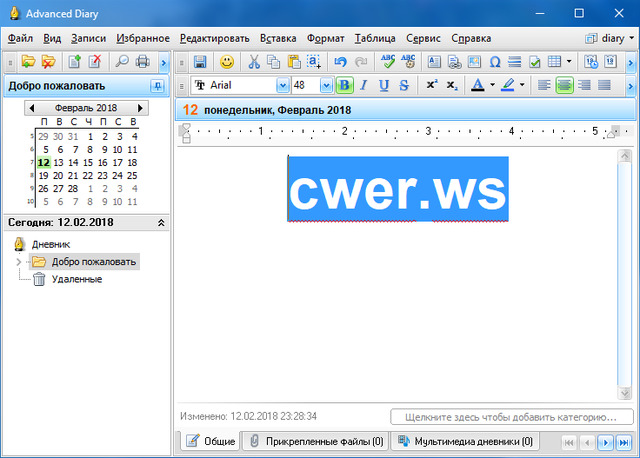Click the select all icon
The width and height of the screenshot is (640, 458).
(x=314, y=62)
